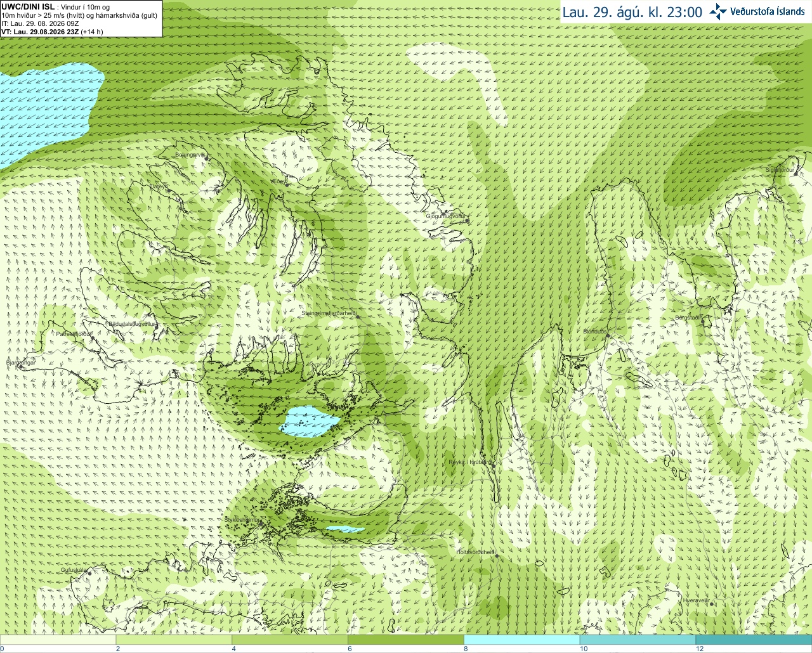Click the Gjögurflugvöllur station label
812x653 pixels.
[x=447, y=216]
